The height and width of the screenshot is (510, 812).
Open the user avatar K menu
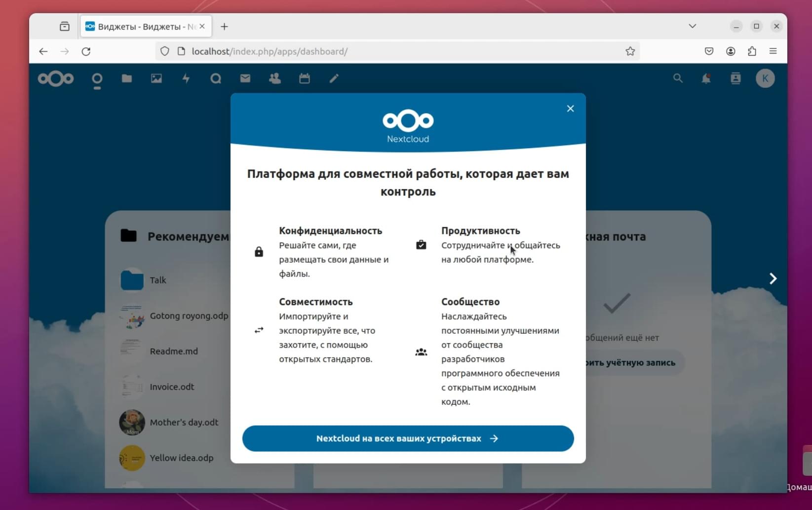[x=765, y=78]
